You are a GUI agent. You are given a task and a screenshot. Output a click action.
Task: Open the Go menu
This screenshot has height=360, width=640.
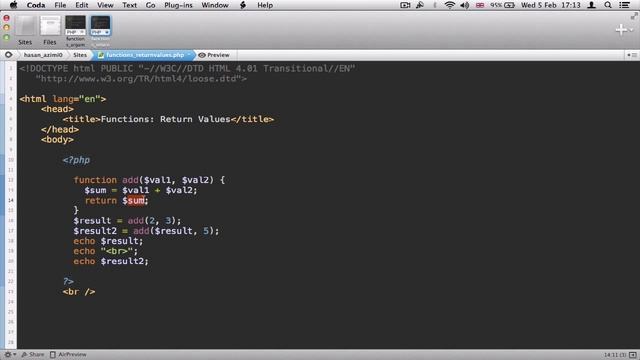coord(150,5)
